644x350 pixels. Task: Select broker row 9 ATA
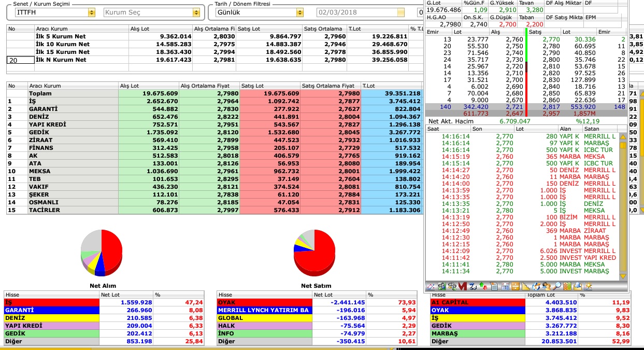(215, 163)
